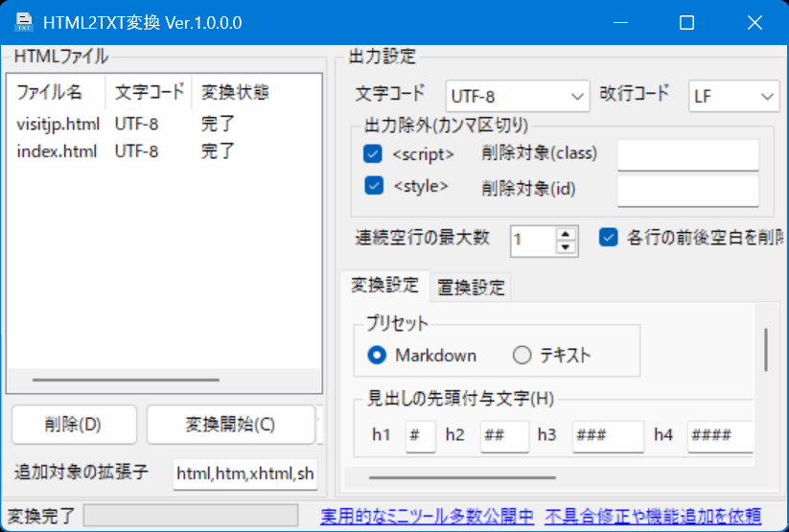
Task: Switch to the 置換設定 tab
Action: coord(471,287)
